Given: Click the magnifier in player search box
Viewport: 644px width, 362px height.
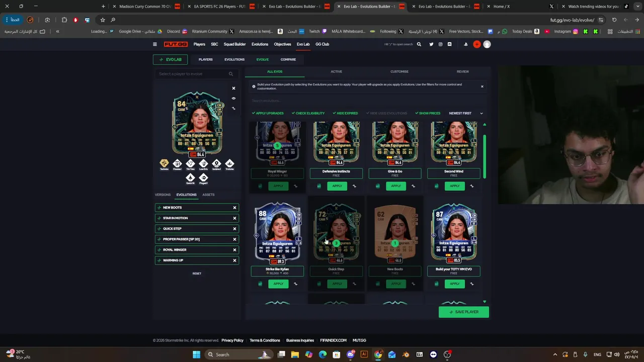Looking at the screenshot, I should click(x=231, y=74).
